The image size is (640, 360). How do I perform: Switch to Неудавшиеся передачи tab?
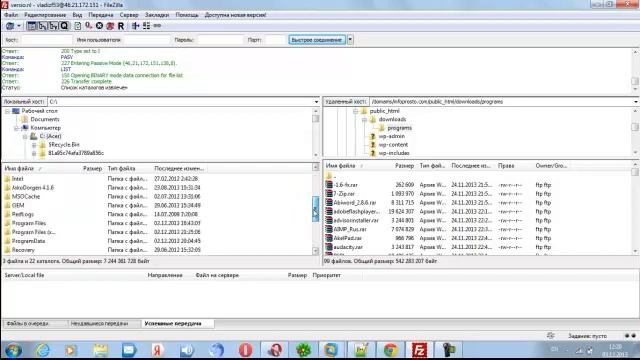(99, 324)
